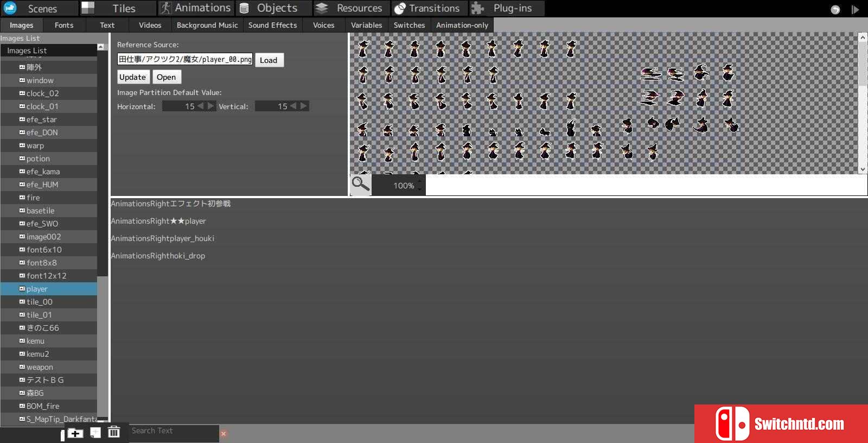Select the 'fire' image item
The width and height of the screenshot is (868, 443).
(49, 198)
